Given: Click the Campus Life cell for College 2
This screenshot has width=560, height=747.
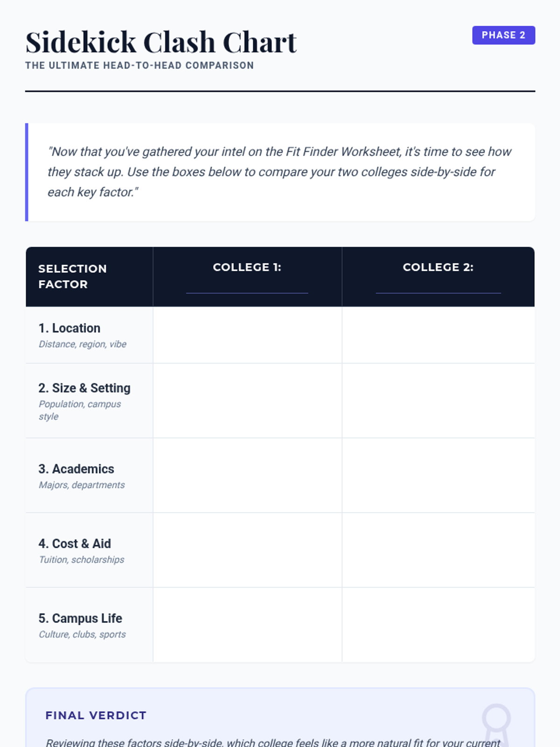Looking at the screenshot, I should [438, 625].
